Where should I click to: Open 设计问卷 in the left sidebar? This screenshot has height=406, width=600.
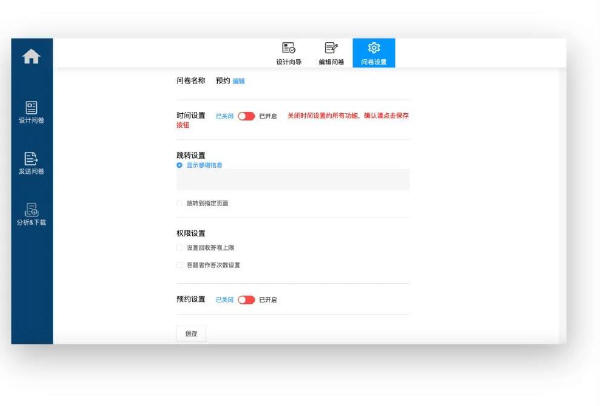(31, 112)
